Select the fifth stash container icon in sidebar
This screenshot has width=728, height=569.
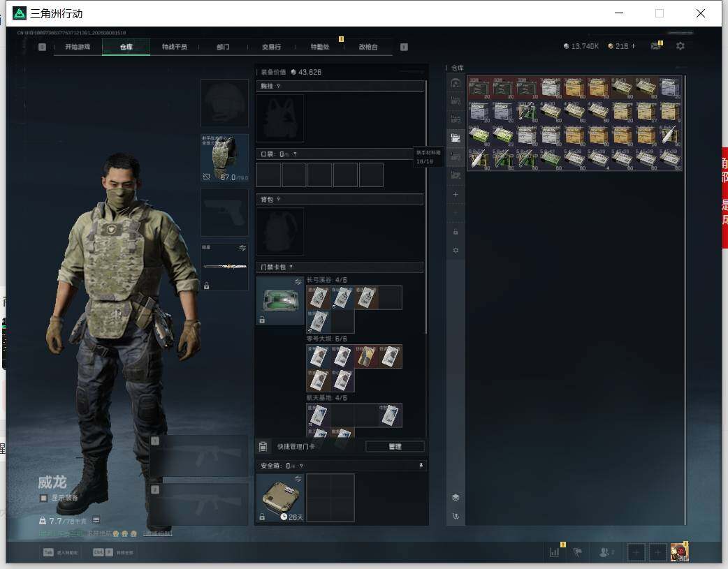(x=456, y=157)
